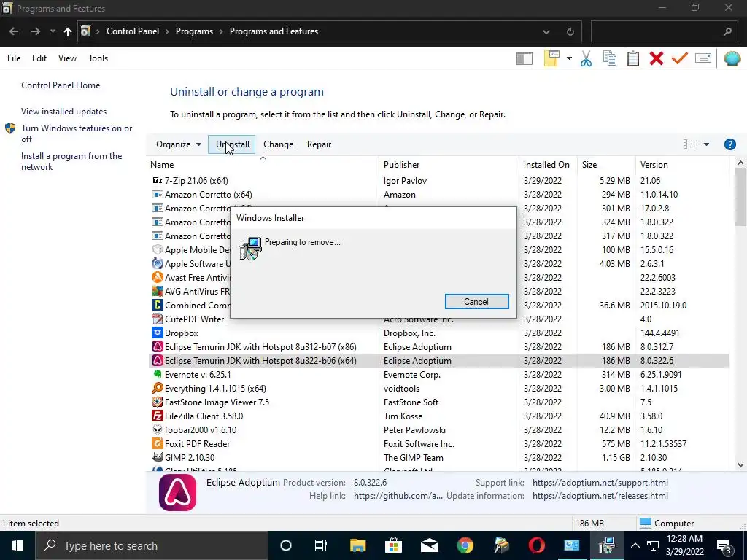This screenshot has width=747, height=560.
Task: Select the GIMP 2.10.30 row
Action: point(438,457)
